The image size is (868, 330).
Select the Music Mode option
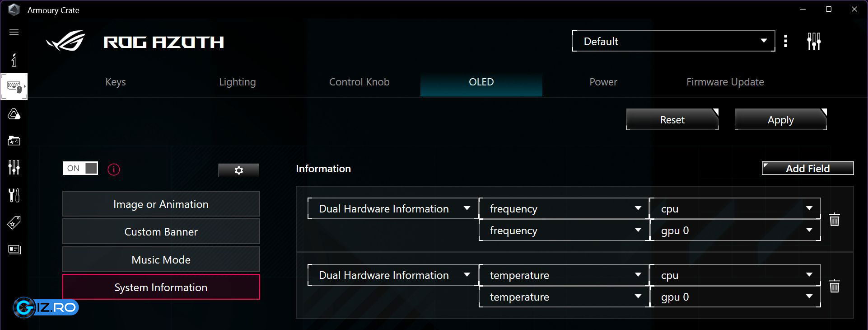tap(161, 259)
